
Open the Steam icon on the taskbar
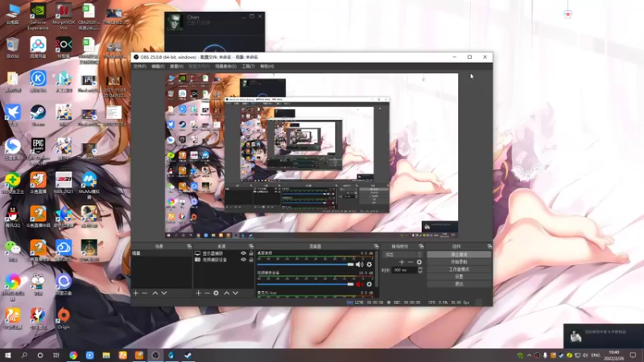coord(188,355)
